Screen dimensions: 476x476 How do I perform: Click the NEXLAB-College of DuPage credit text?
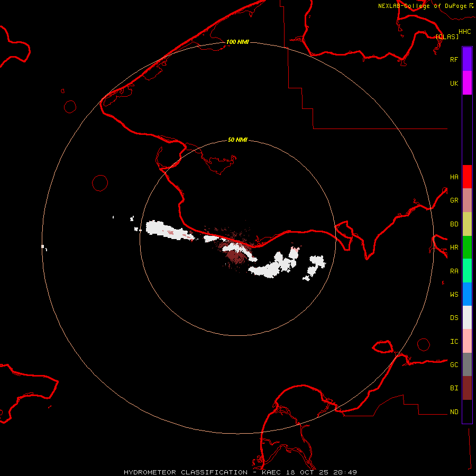click(422, 6)
